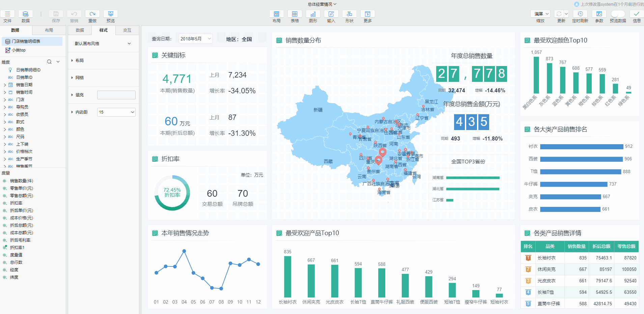Select the 图形 (Chart) component icon
The width and height of the screenshot is (644, 314).
(313, 14)
